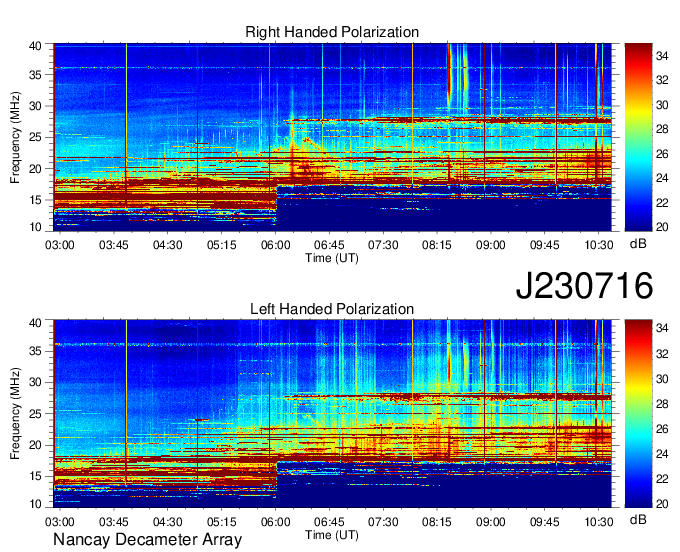Click the 'dB' label under lower colorbar

tap(638, 519)
